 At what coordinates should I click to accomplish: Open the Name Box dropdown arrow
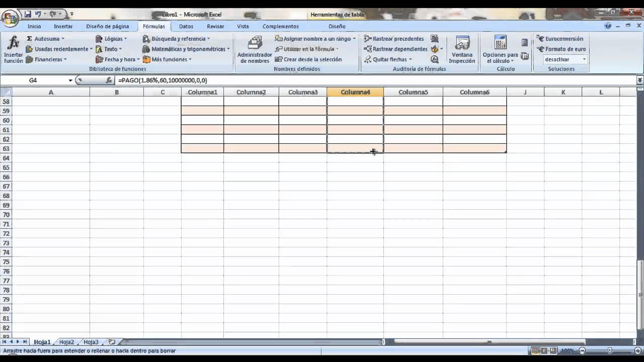coord(70,80)
